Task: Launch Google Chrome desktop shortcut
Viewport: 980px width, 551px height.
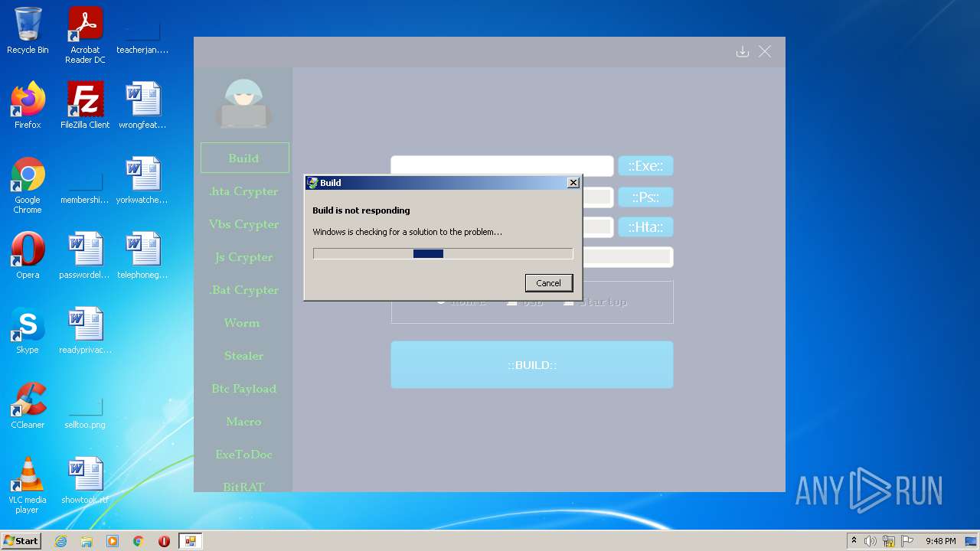Action: (x=28, y=185)
